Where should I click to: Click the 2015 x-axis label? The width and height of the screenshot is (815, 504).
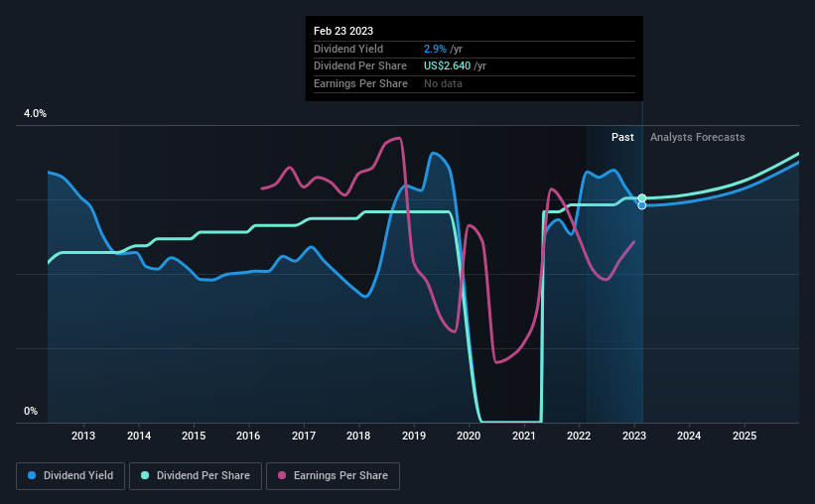click(x=194, y=436)
